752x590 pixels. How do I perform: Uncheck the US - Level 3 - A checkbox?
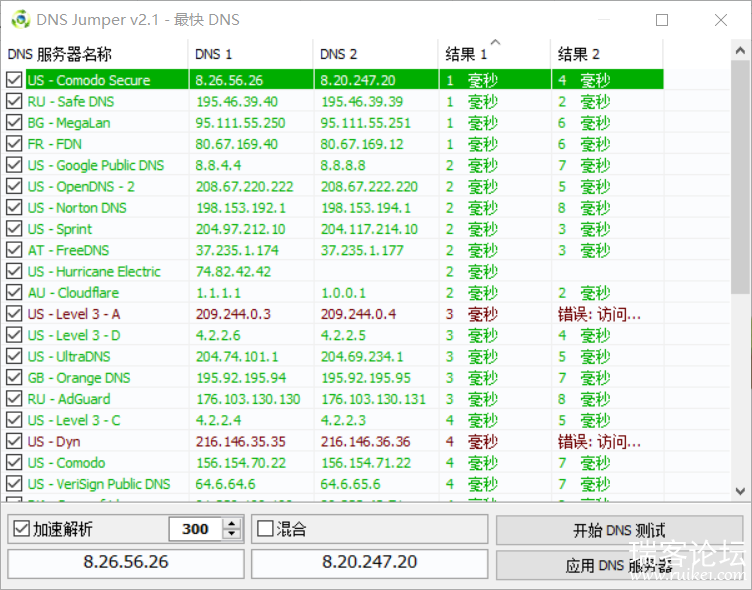pyautogui.click(x=14, y=314)
